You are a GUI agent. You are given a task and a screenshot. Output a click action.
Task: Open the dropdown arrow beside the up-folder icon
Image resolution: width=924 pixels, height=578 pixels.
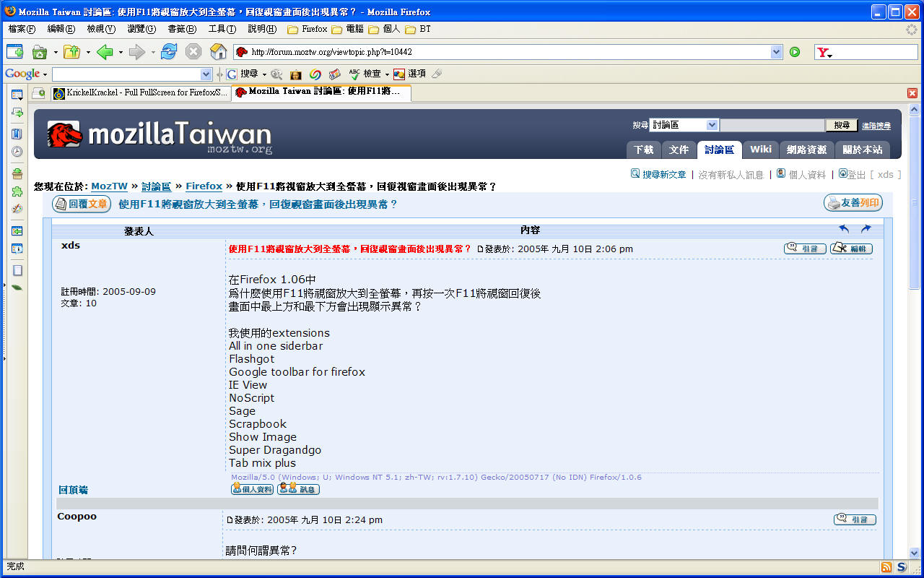(87, 52)
